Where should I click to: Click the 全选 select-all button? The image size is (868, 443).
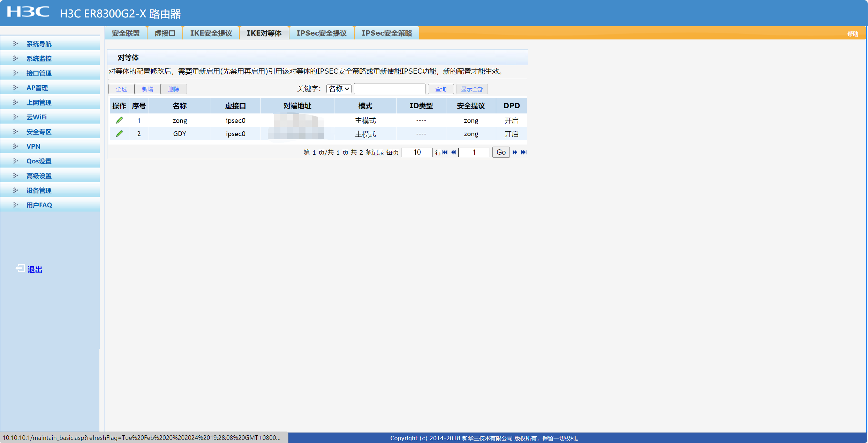[x=121, y=89]
